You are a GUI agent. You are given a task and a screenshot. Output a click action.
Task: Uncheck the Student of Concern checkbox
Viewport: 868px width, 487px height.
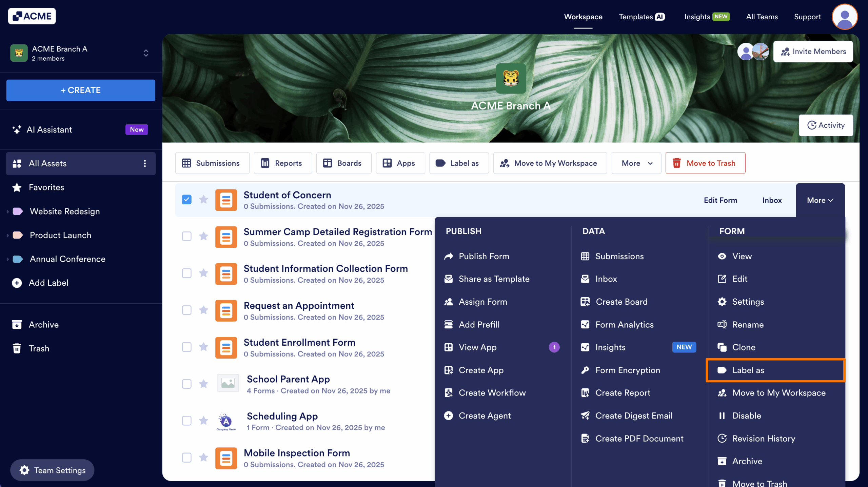[186, 200]
